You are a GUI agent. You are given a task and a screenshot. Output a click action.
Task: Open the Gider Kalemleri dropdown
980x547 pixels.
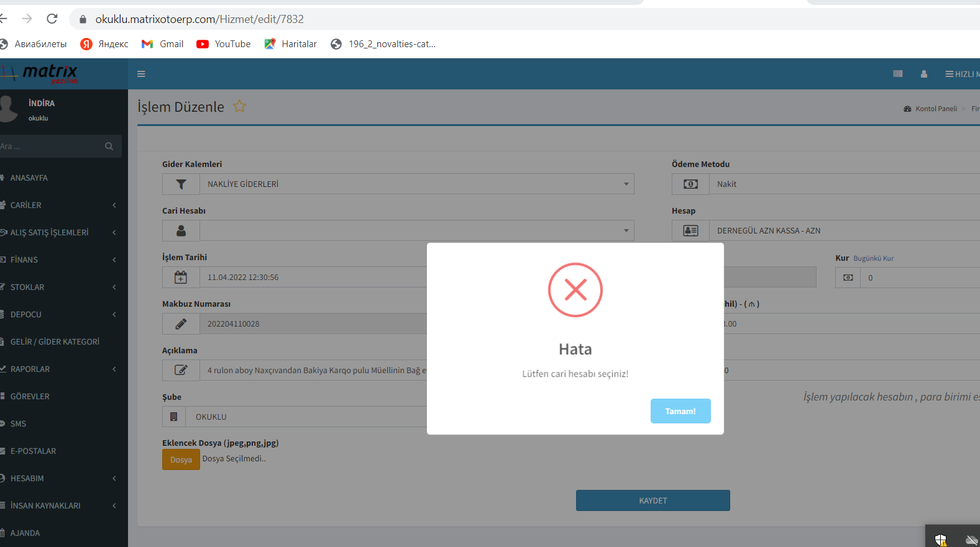[416, 184]
